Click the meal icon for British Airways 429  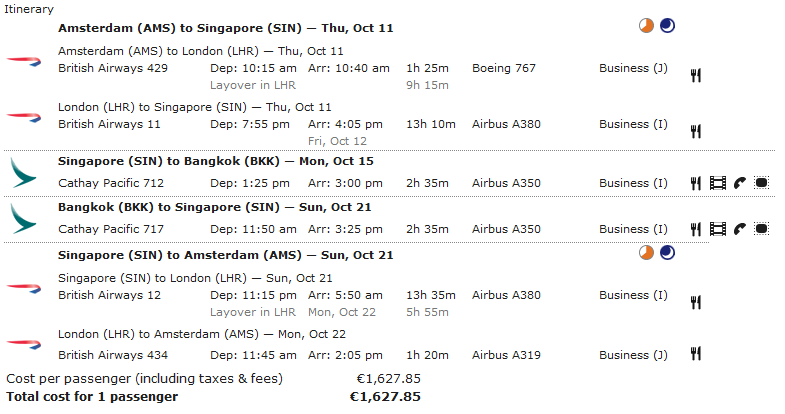coord(695,76)
